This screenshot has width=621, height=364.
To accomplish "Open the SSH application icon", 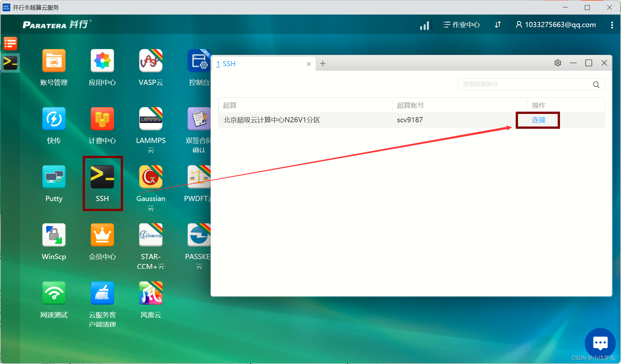I will pos(102,177).
